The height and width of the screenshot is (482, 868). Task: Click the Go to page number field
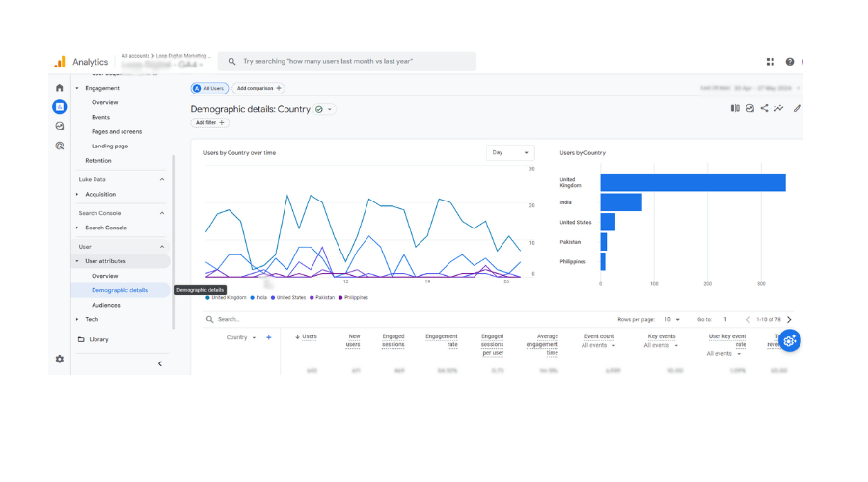pos(725,320)
